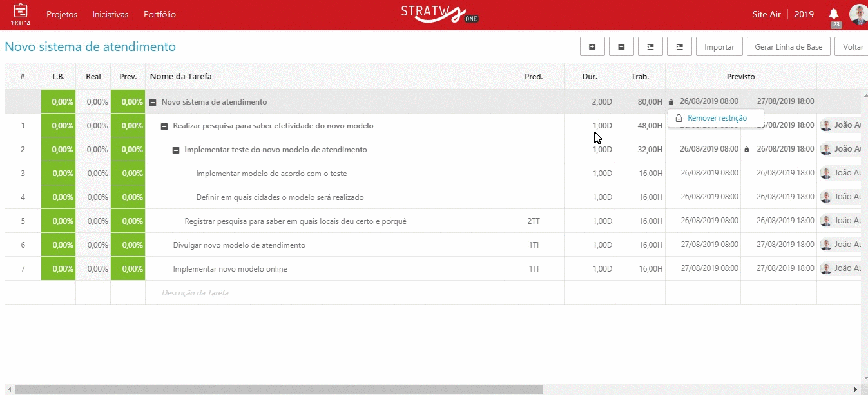Open the notifications bell
This screenshot has height=400, width=868.
834,14
